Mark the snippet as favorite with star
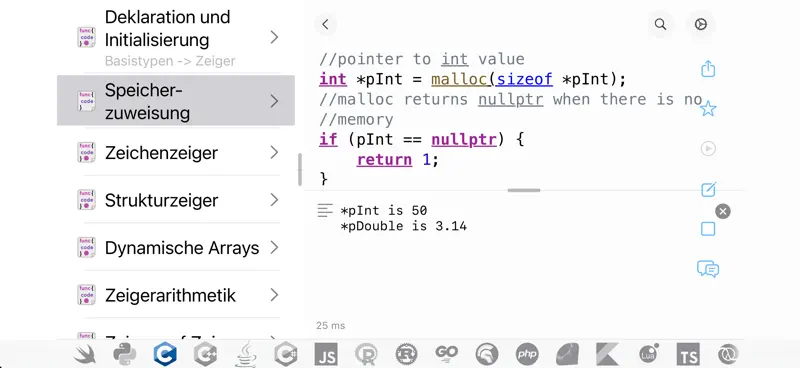The height and width of the screenshot is (368, 800). tap(708, 109)
